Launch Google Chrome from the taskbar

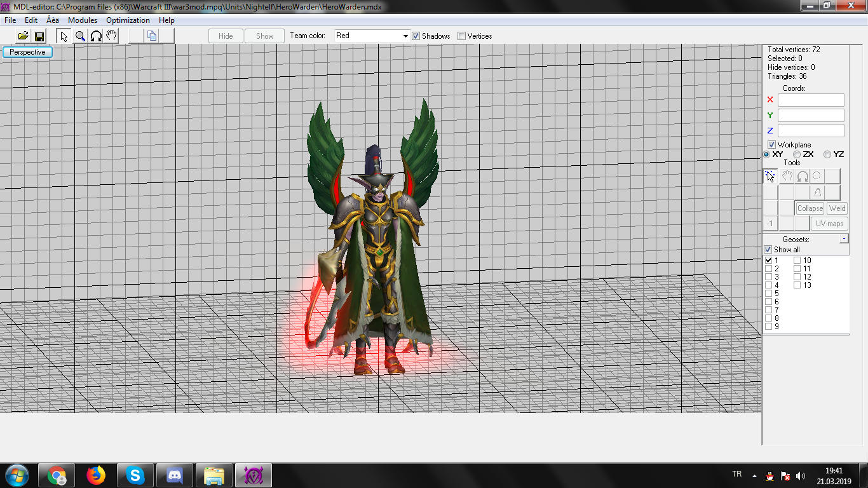click(57, 475)
